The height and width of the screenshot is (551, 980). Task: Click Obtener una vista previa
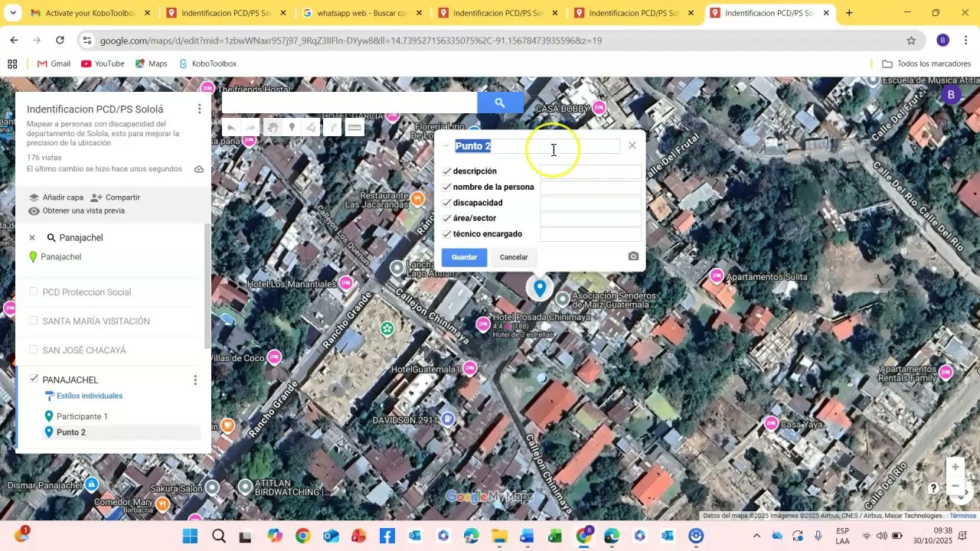click(77, 210)
